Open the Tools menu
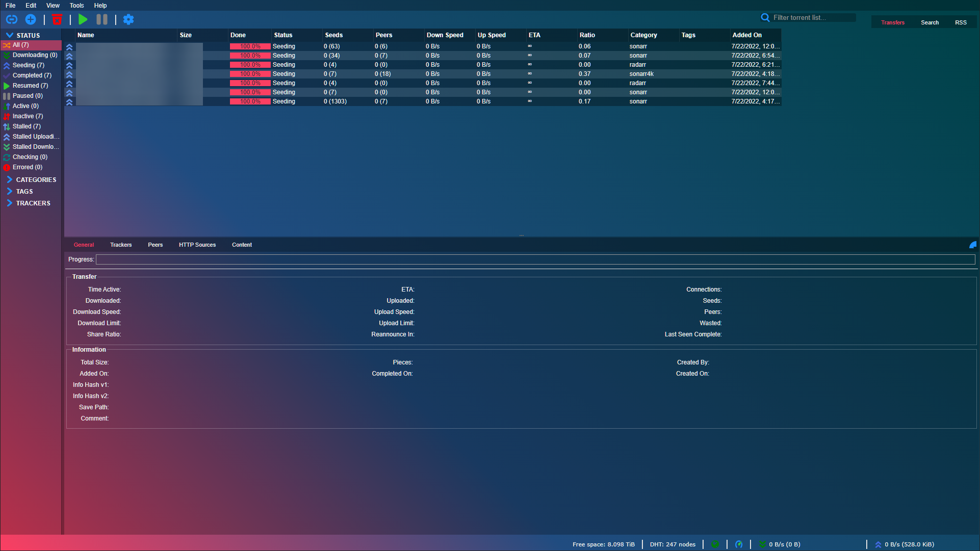This screenshot has width=980, height=551. pyautogui.click(x=77, y=6)
